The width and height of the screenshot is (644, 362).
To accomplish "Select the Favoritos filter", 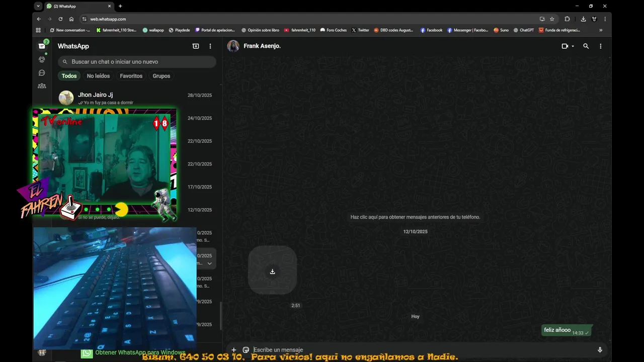I will coord(131,76).
